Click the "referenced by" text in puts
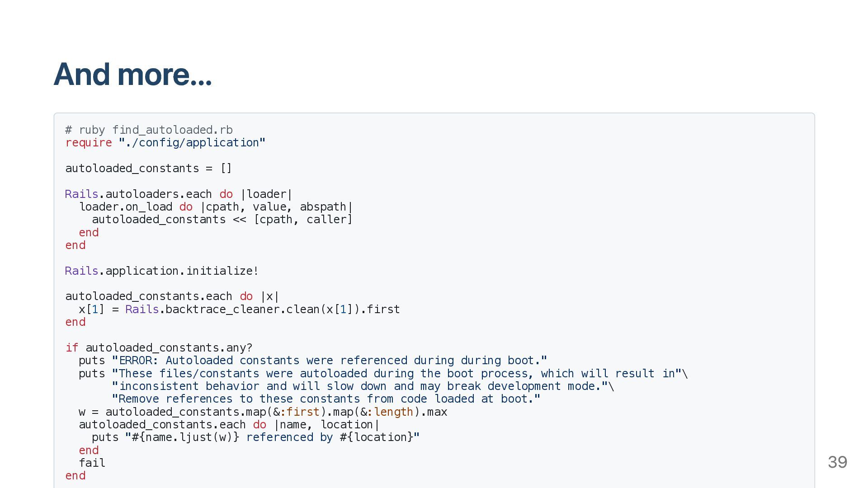Image resolution: width=868 pixels, height=488 pixels. pos(279,437)
